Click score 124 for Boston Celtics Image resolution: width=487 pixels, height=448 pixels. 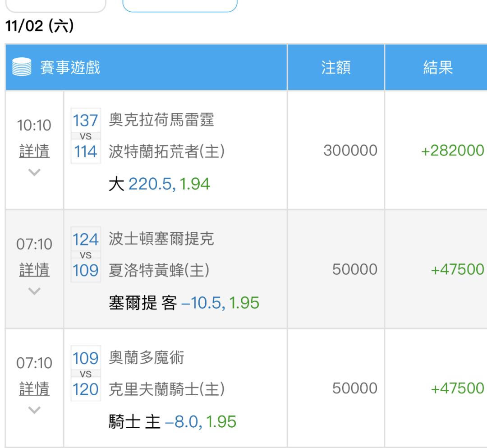point(86,239)
